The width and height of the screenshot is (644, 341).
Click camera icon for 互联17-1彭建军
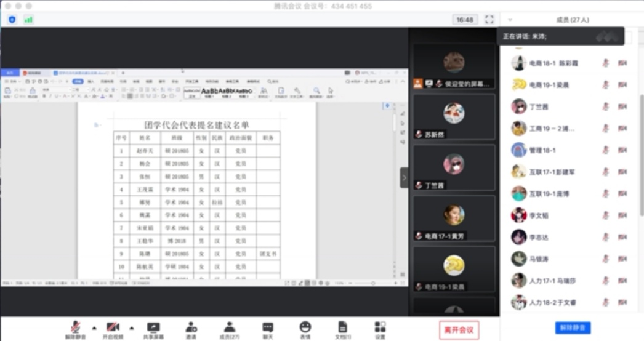coord(622,172)
